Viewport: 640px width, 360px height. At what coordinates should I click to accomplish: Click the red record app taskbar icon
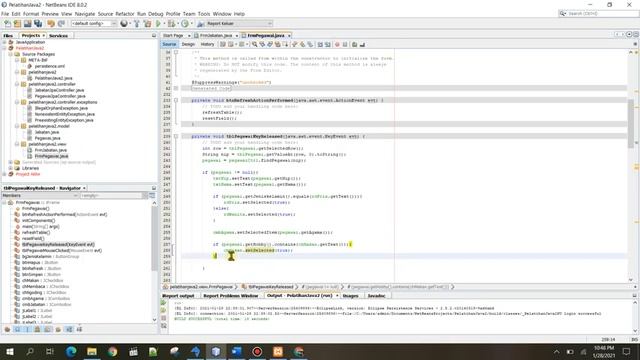pos(257,351)
